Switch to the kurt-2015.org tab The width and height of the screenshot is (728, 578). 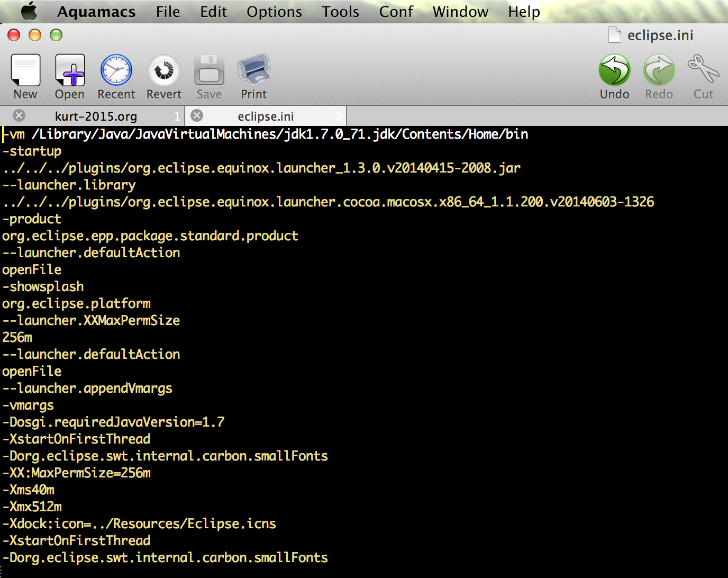(96, 116)
